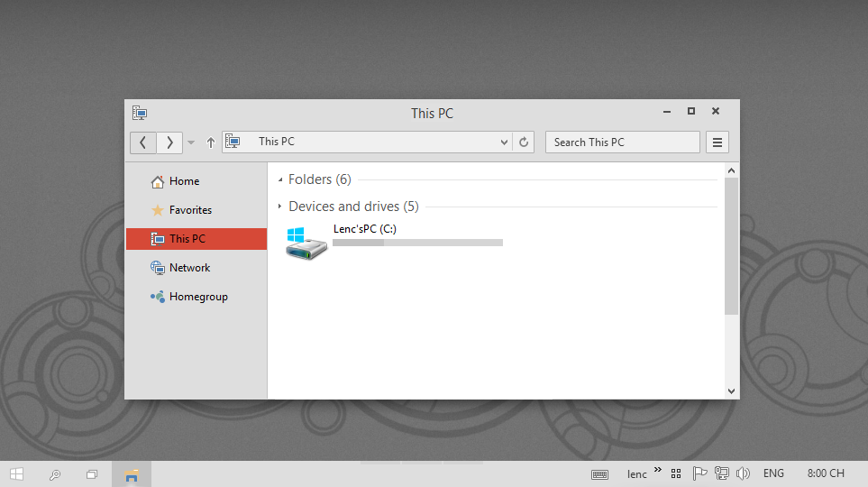Maximize the This PC window
The image size is (868, 487).
690,111
